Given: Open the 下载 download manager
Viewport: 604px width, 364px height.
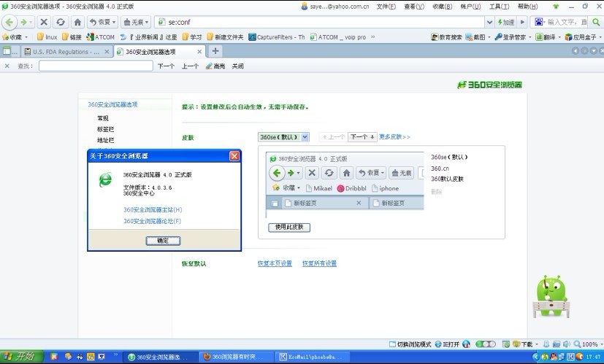Looking at the screenshot, I should (524, 344).
